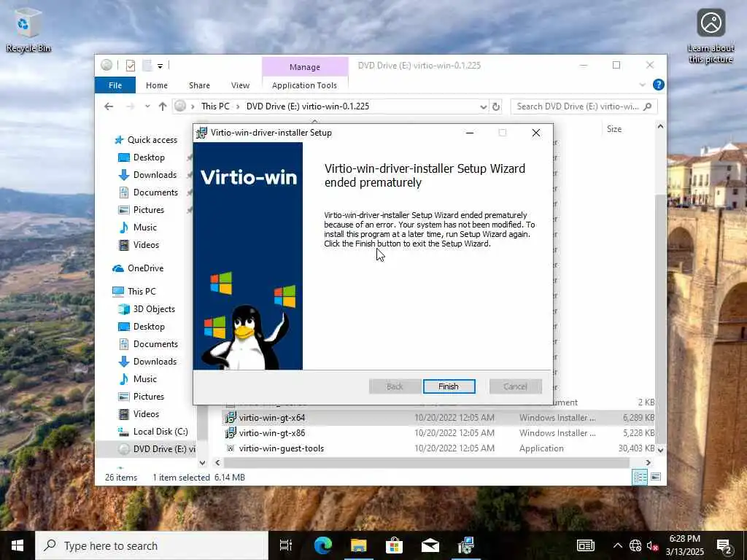Select virtio-win-gt-x64 installer file

[x=271, y=418]
